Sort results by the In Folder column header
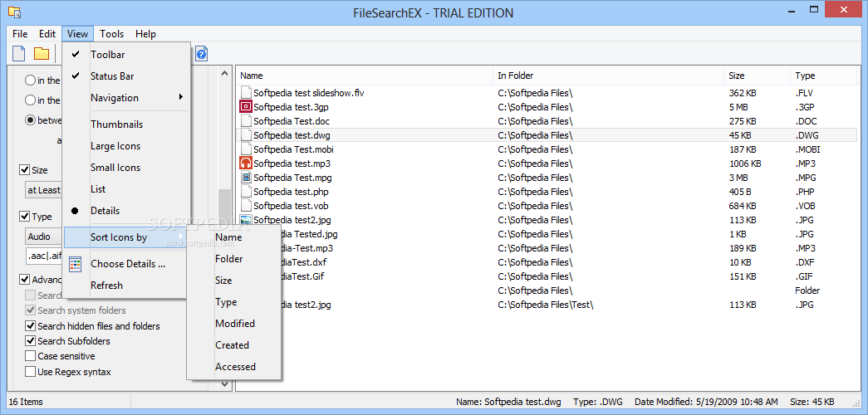The width and height of the screenshot is (868, 415). coord(608,76)
